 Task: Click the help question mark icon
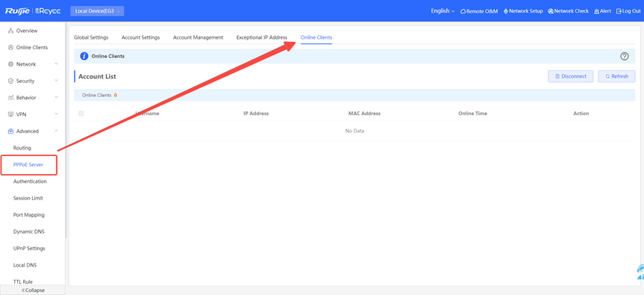pos(625,56)
